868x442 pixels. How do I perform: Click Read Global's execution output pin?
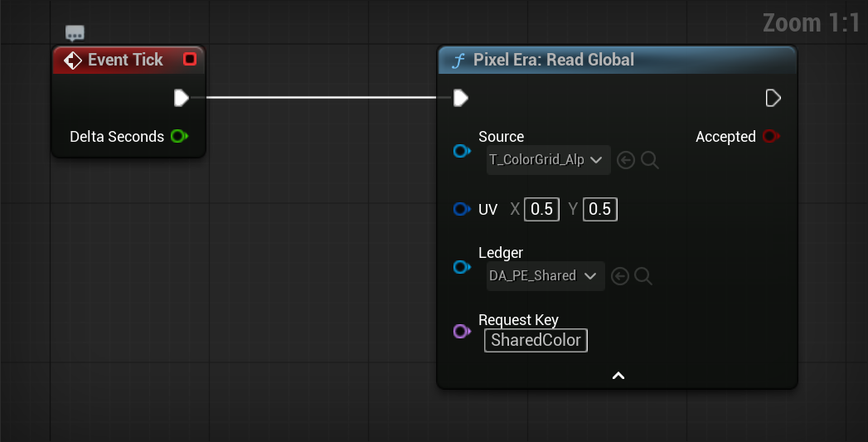(773, 98)
